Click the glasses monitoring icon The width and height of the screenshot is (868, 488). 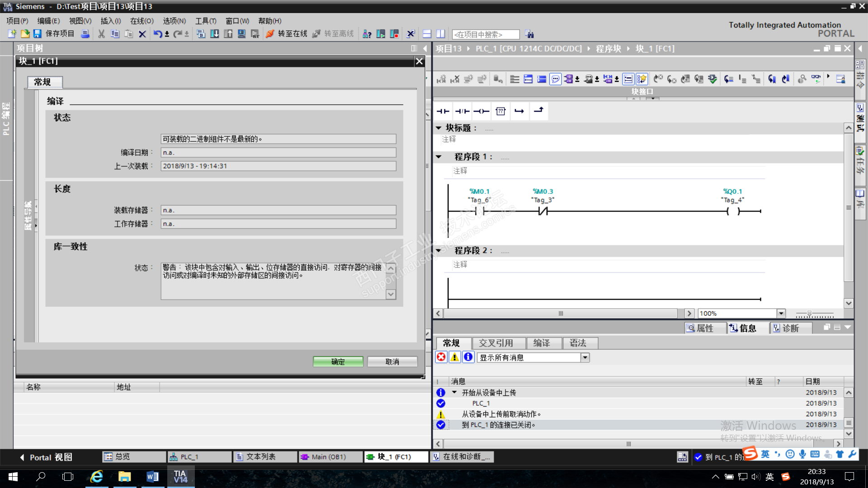coord(816,79)
